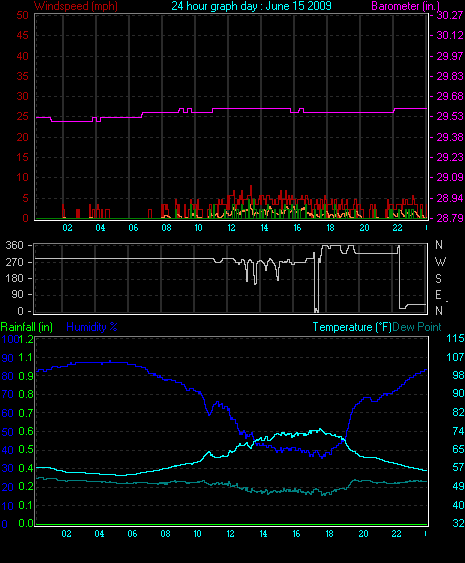This screenshot has width=465, height=563.
Task: Click the "Dew Point" legend label
Action: pyautogui.click(x=417, y=327)
